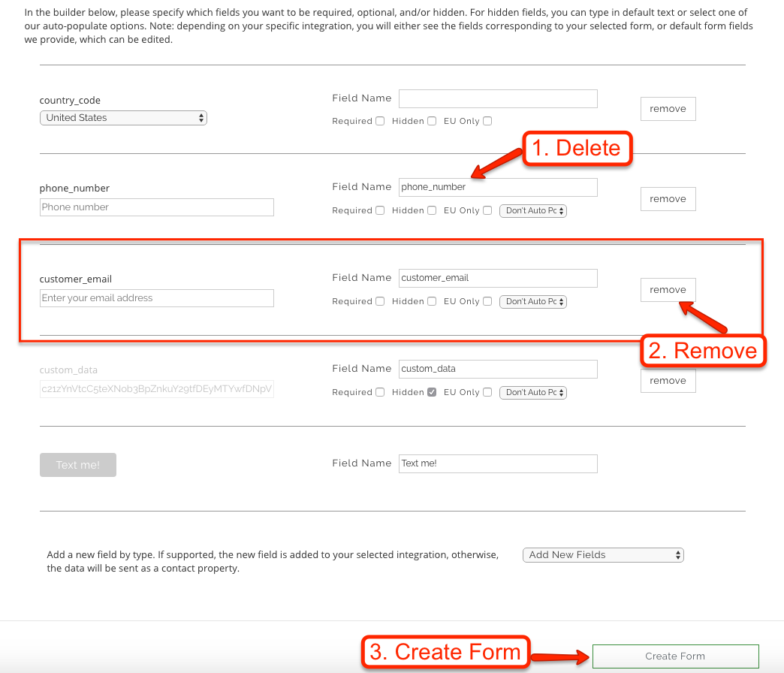784x673 pixels.
Task: Click the gray 'Text me!' preview button
Action: pyautogui.click(x=78, y=465)
